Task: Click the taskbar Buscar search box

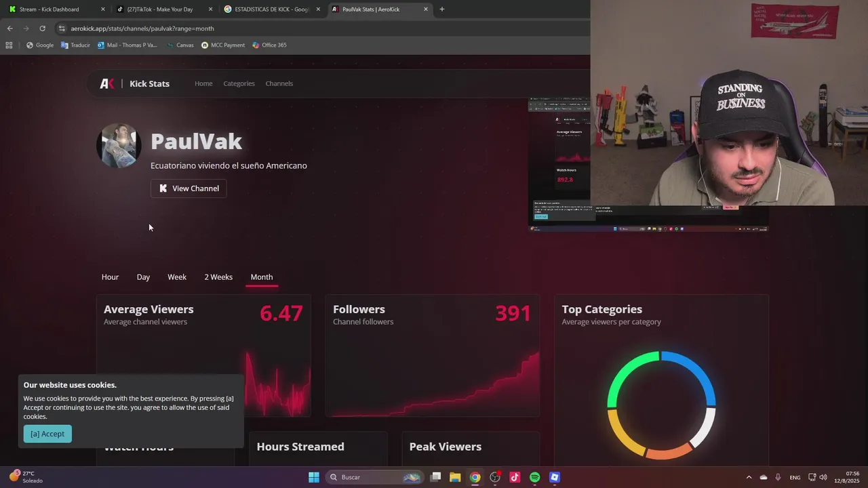Action: tap(375, 477)
